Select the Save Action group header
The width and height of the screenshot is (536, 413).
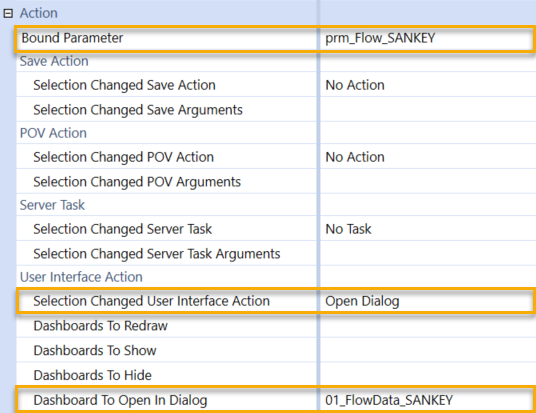pos(54,61)
